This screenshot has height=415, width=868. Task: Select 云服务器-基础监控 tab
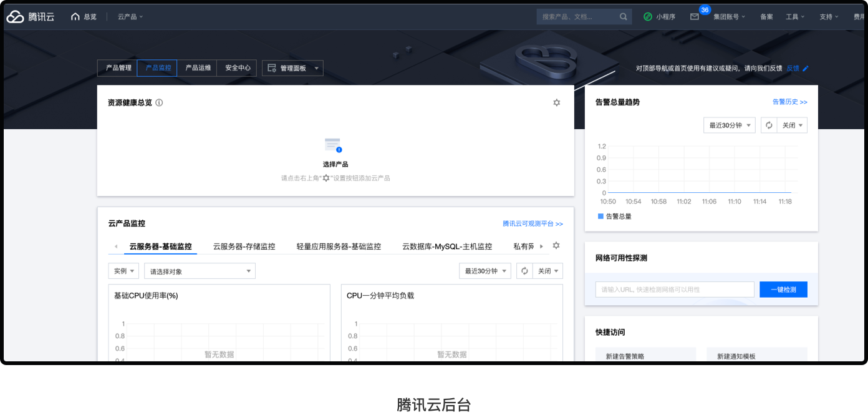click(161, 247)
